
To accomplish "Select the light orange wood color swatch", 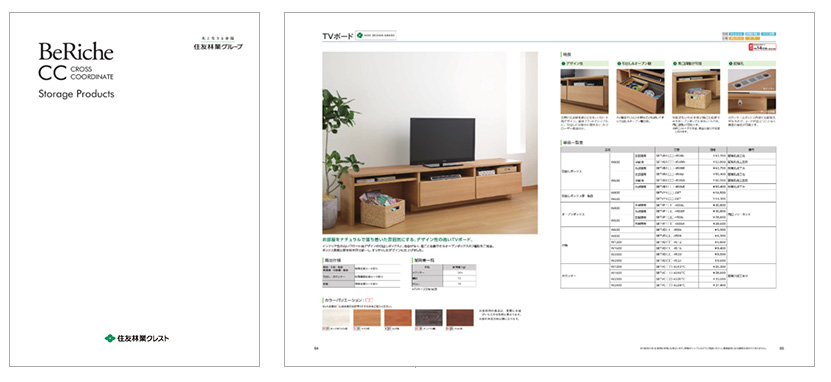I will (367, 317).
